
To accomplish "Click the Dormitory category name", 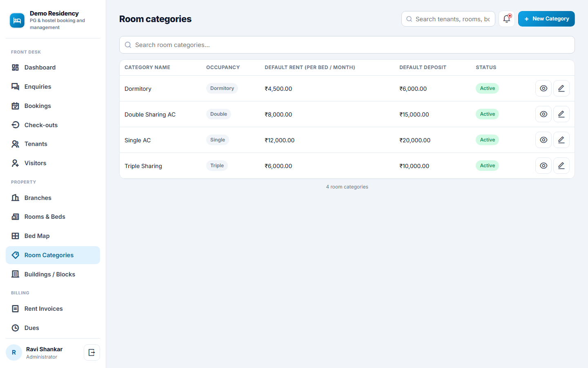I will pos(138,89).
